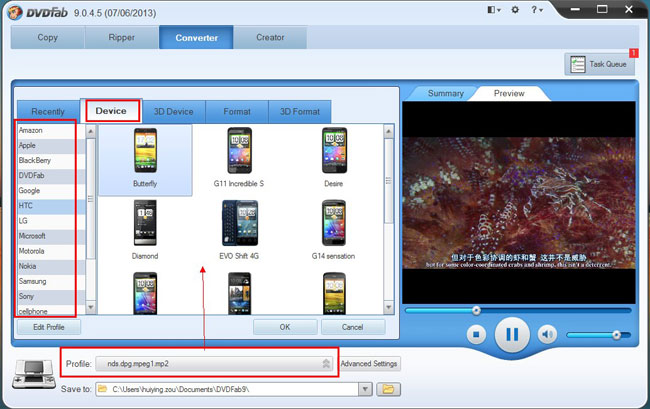Select the Device tab
The height and width of the screenshot is (409, 650).
pyautogui.click(x=111, y=111)
